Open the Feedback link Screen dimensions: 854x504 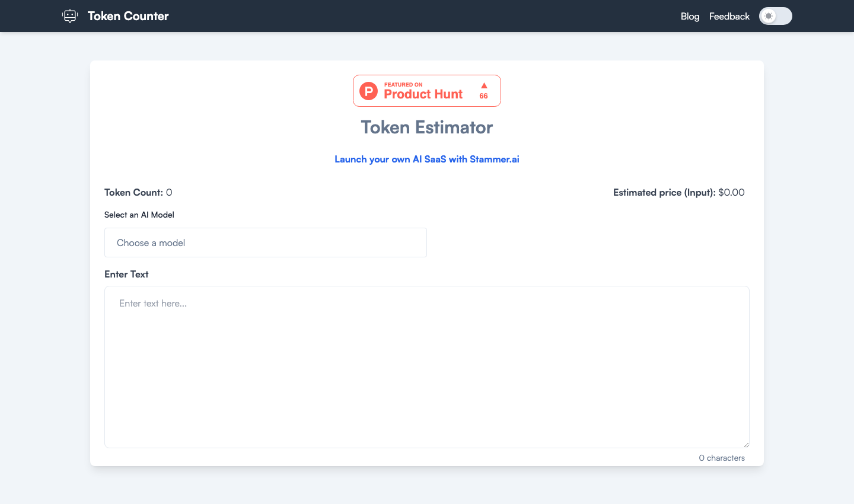point(729,16)
